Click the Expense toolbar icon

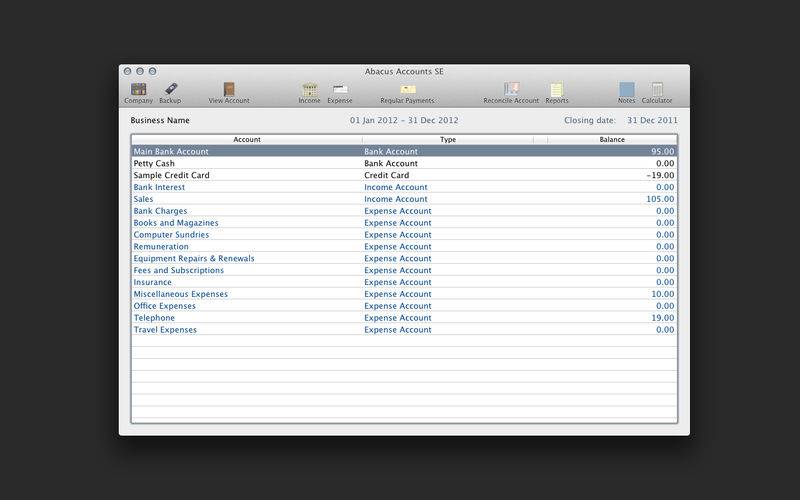[340, 93]
